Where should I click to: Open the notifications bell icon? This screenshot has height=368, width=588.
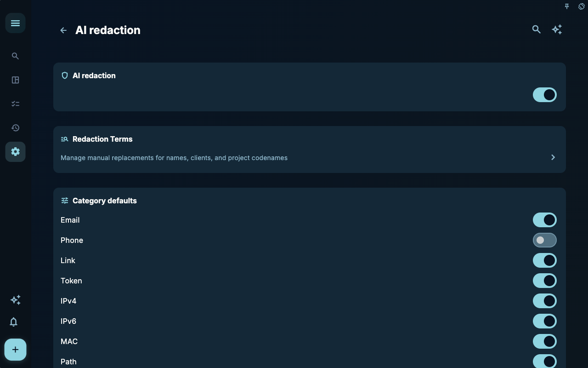tap(14, 322)
